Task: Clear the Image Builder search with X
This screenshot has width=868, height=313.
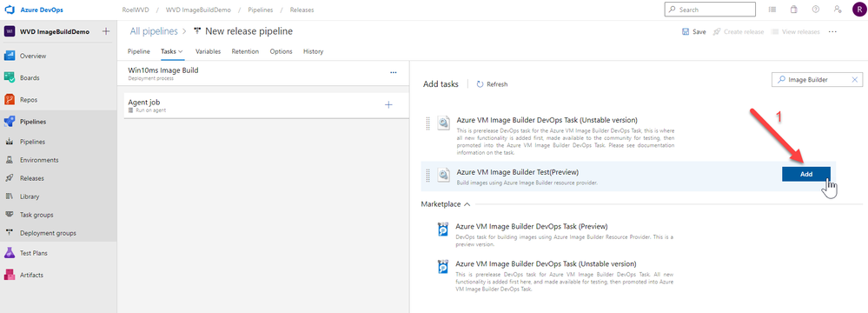Action: (x=854, y=80)
